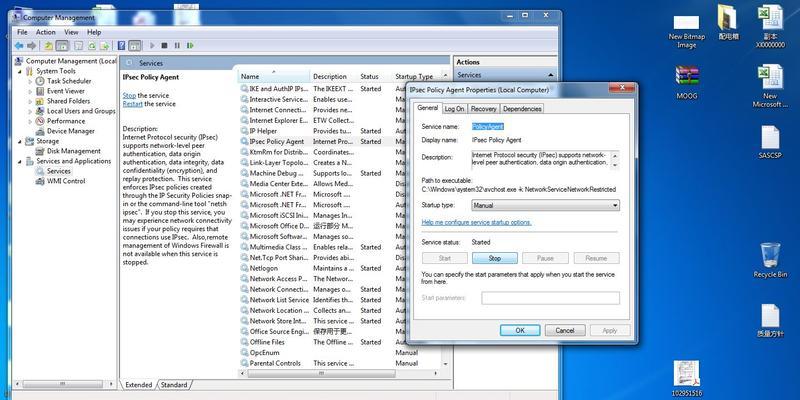Click the Start Service play icon
This screenshot has height=400, width=800.
pos(152,46)
